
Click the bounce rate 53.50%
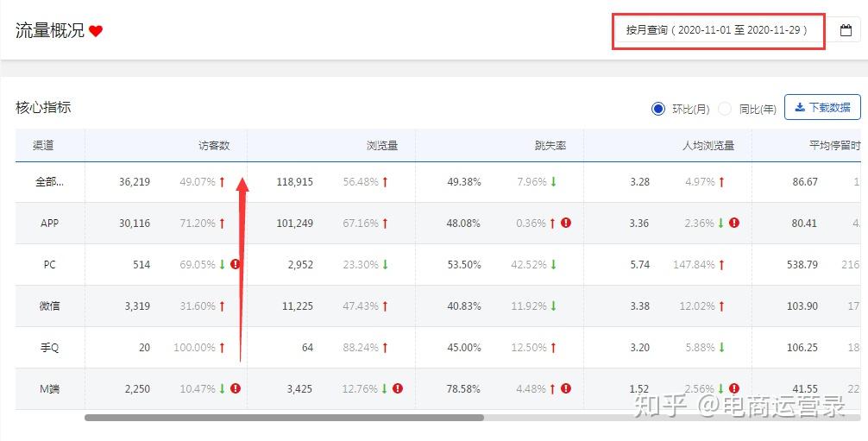point(464,265)
